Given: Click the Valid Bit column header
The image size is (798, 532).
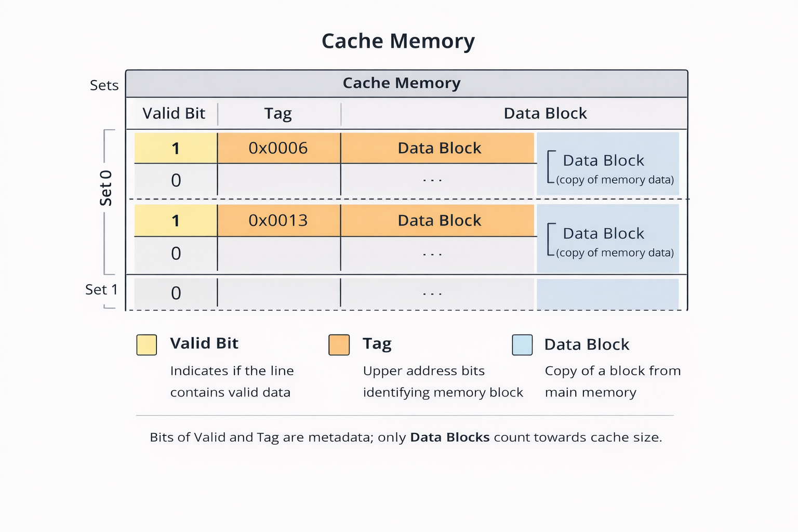Looking at the screenshot, I should point(174,113).
